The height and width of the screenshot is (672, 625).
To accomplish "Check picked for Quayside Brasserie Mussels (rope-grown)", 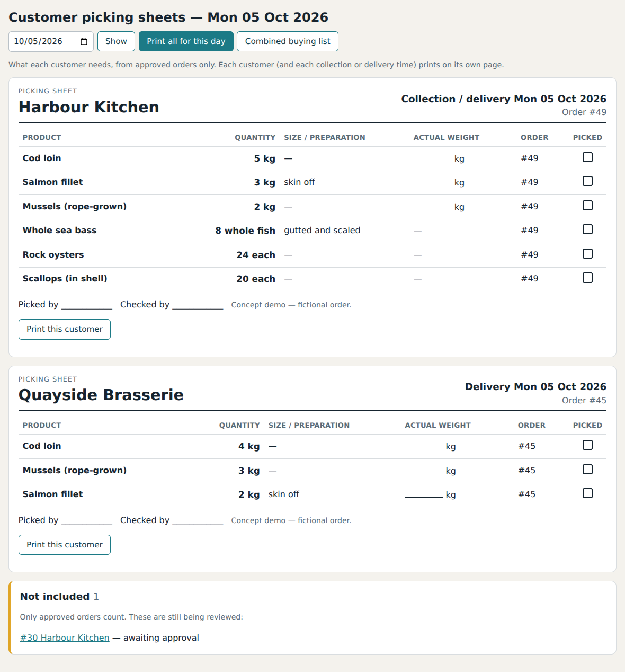I will (587, 470).
